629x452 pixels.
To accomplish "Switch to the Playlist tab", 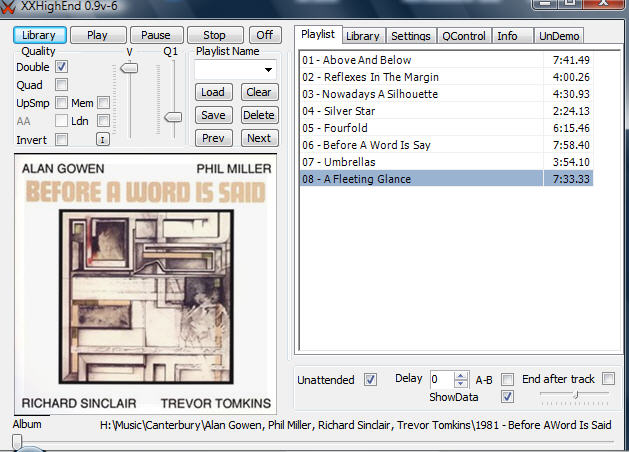I will click(318, 34).
